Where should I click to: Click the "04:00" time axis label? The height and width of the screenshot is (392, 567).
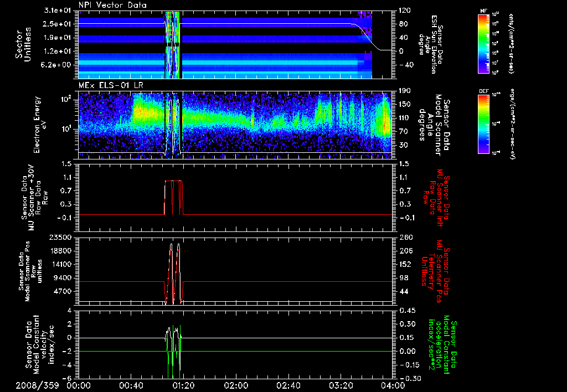(393, 385)
